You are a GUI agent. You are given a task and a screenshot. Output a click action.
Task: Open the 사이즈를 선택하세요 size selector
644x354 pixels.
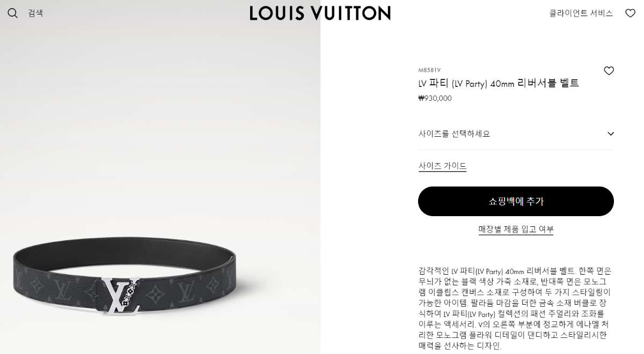(x=516, y=134)
